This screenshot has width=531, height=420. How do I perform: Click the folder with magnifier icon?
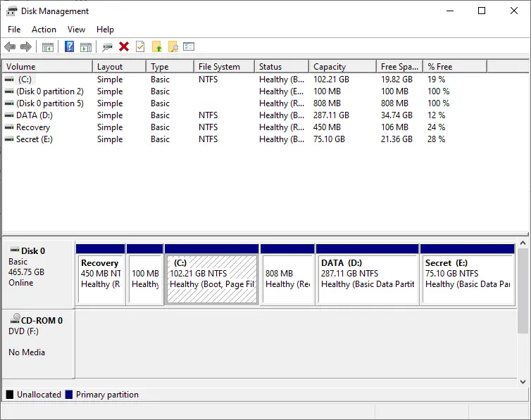point(173,46)
